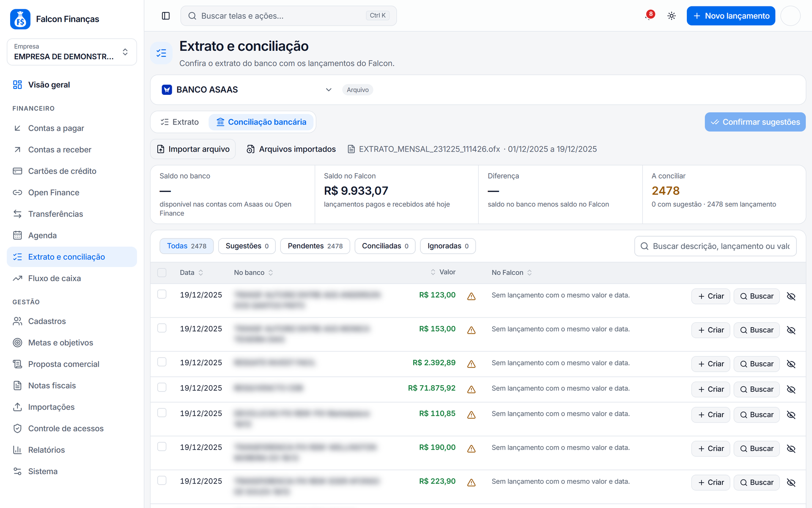The width and height of the screenshot is (812, 508).
Task: Sort by the Data column
Action: pos(191,273)
